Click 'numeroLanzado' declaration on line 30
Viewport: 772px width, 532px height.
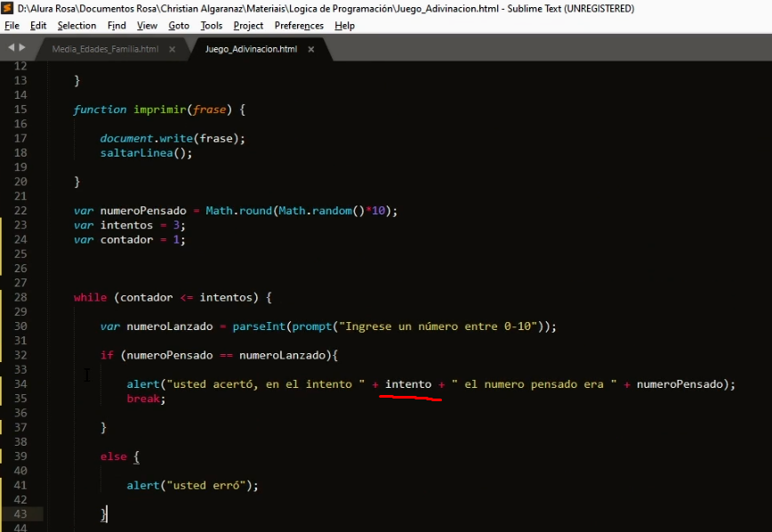point(170,326)
